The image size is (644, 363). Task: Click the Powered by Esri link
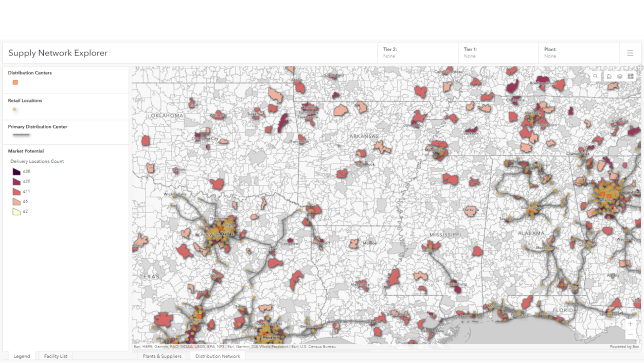point(624,347)
